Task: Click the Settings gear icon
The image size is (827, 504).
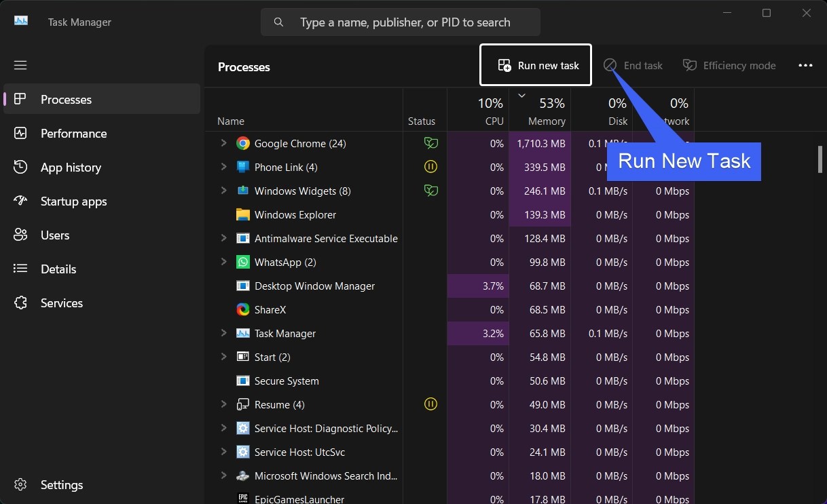Action: coord(20,484)
